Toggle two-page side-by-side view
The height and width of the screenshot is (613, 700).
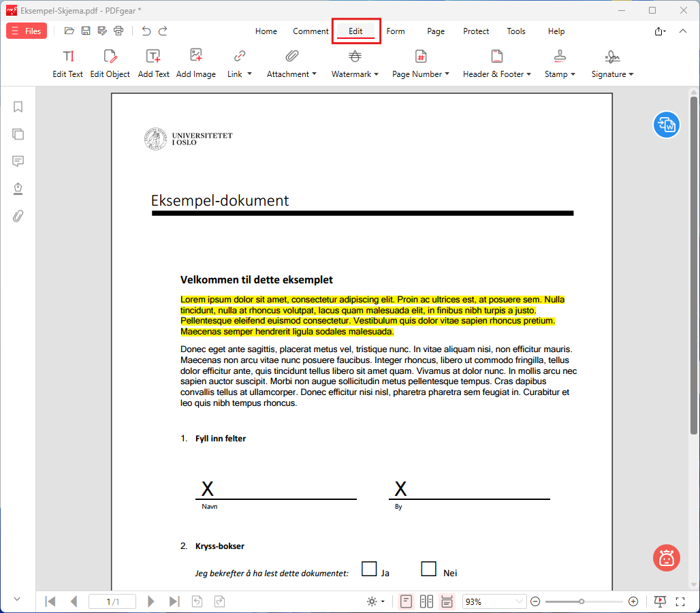[426, 601]
